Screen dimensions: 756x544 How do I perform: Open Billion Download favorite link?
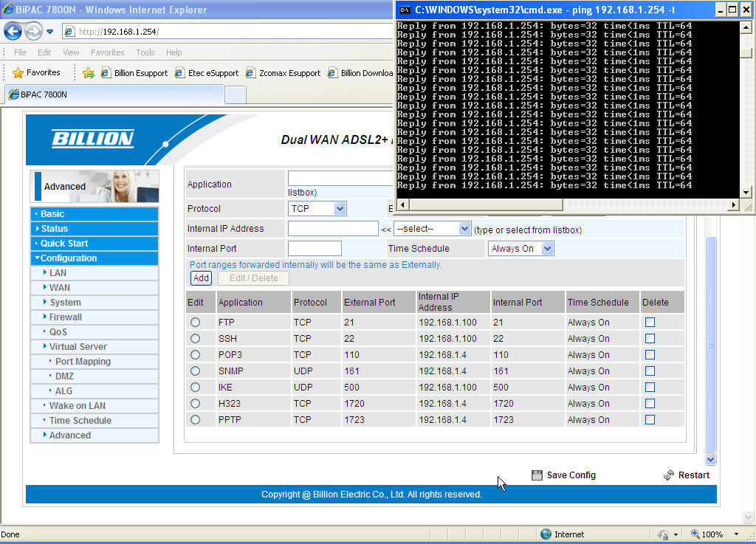tap(360, 73)
